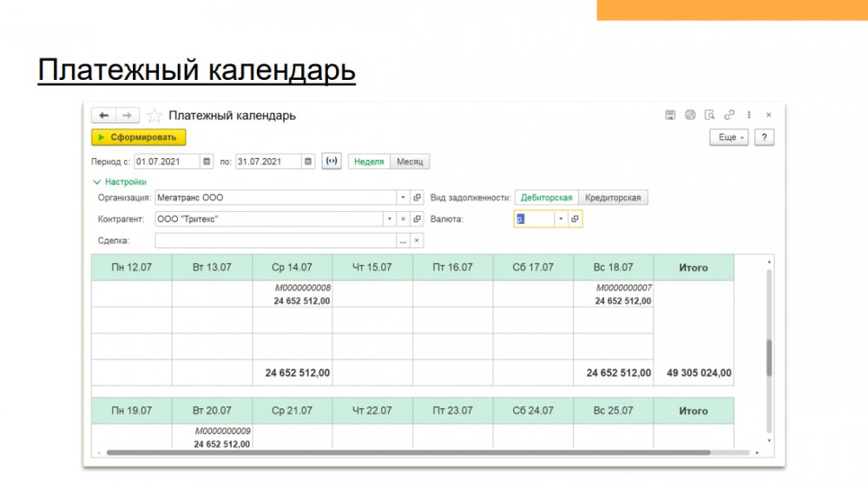Click the period selection button beside the dates
The image size is (868, 488).
point(331,162)
